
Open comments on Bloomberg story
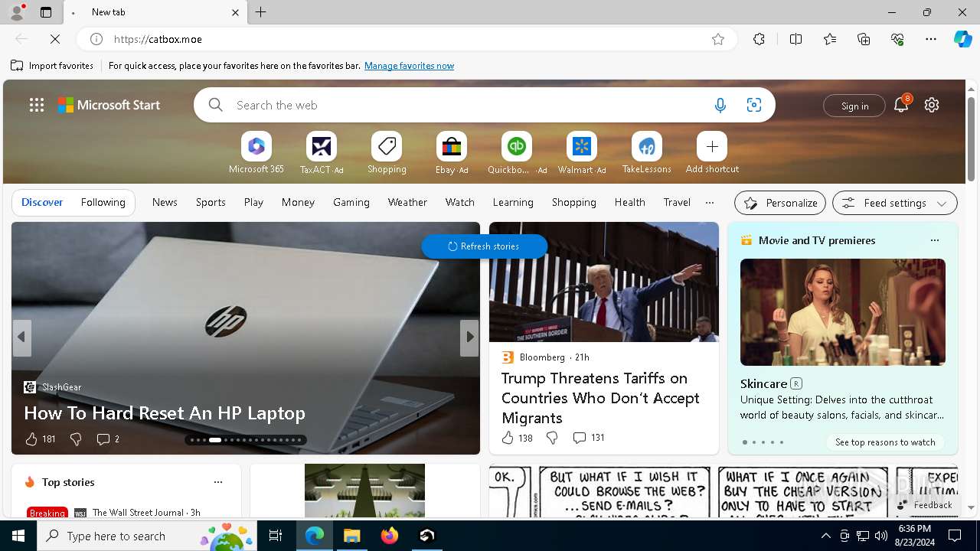click(x=589, y=438)
